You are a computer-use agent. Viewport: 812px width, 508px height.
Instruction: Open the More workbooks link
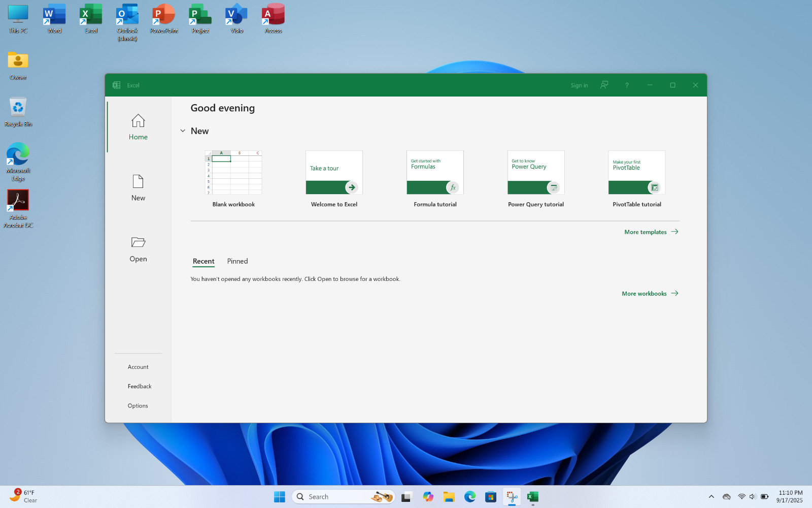(650, 294)
